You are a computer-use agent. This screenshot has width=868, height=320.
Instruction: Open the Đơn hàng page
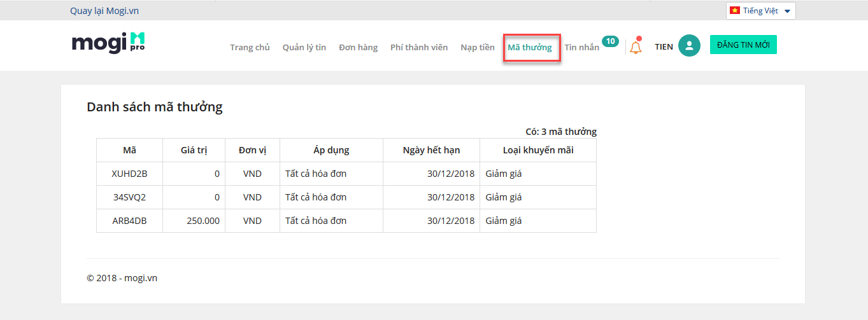(358, 47)
